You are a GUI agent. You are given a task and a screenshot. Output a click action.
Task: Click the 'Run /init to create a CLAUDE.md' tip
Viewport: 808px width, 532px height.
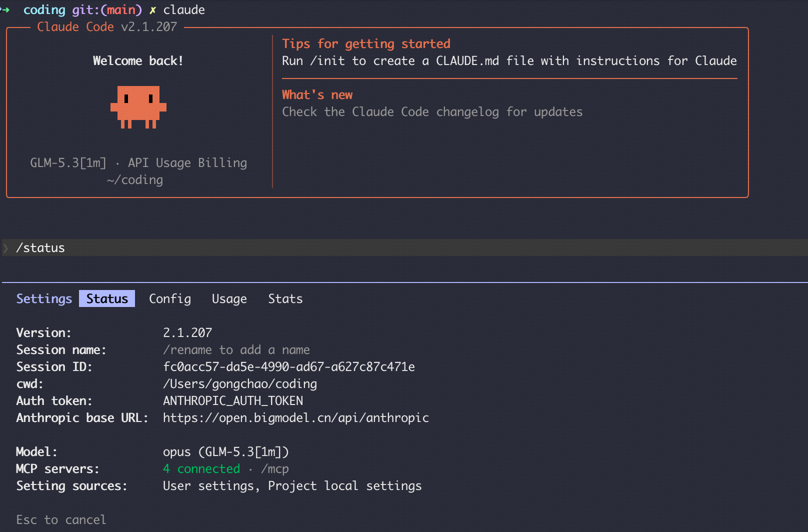click(509, 61)
